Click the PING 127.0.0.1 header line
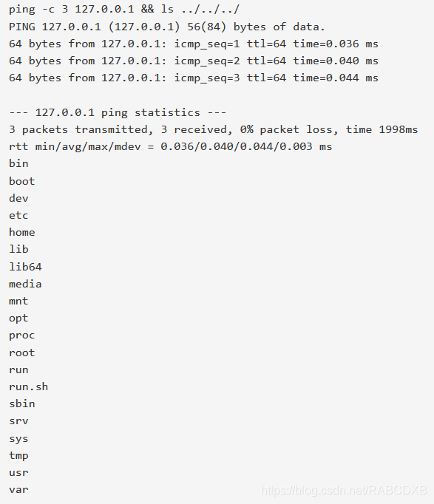Image resolution: width=434 pixels, height=504 pixels. click(x=167, y=27)
